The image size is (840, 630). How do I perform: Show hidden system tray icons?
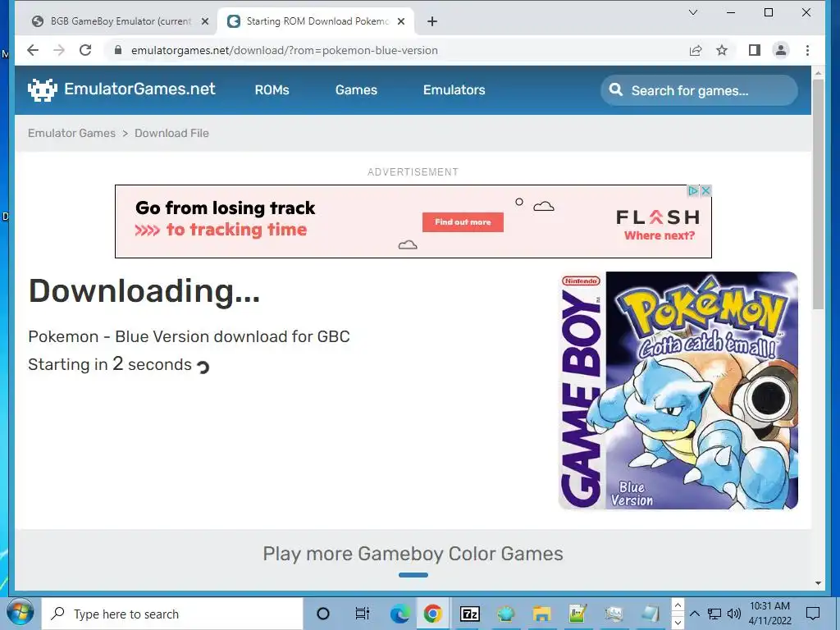click(695, 614)
